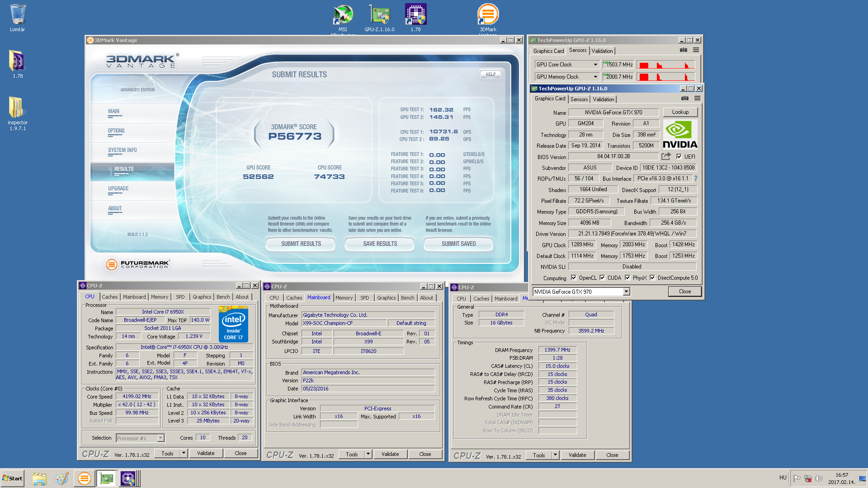Open the GPU Core Clock sensor dropdown

click(x=595, y=65)
